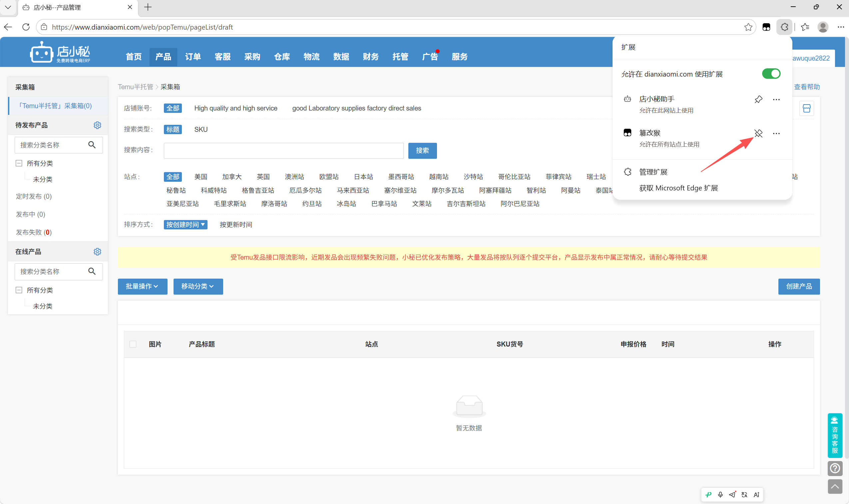Screen dimensions: 849x504
Task: Select 标题 search type
Action: point(173,129)
